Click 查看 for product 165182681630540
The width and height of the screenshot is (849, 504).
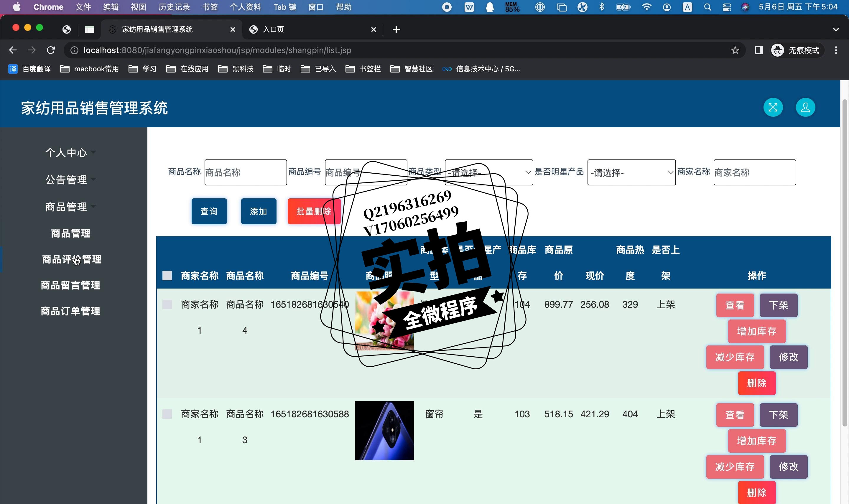click(x=735, y=305)
